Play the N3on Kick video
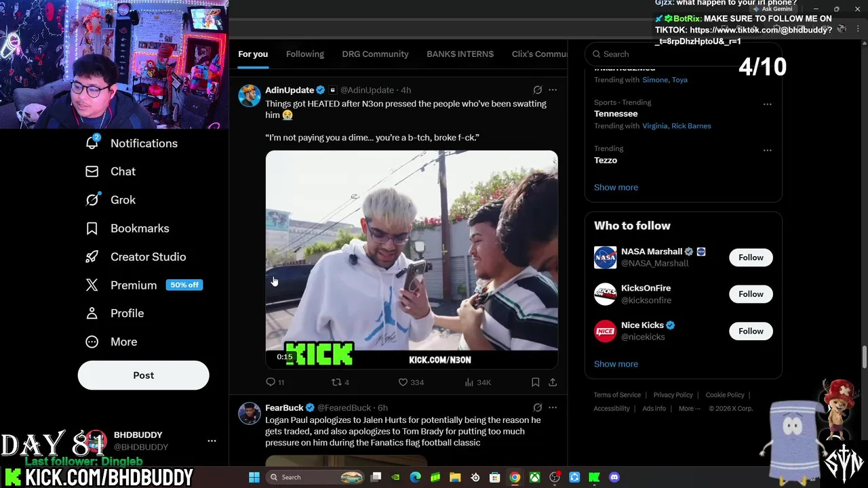 (x=412, y=260)
